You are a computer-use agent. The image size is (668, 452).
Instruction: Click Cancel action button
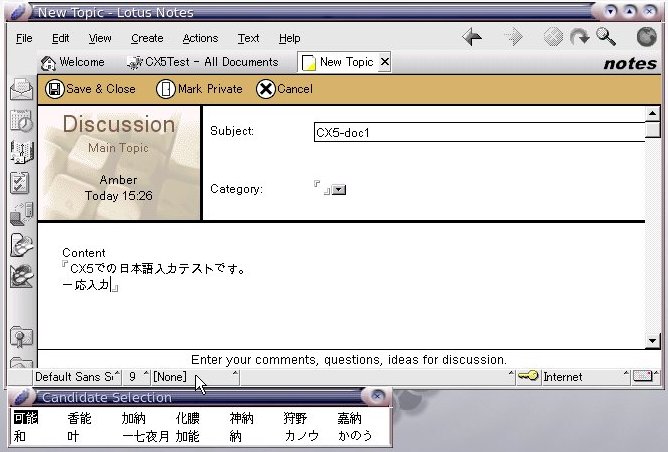(285, 89)
